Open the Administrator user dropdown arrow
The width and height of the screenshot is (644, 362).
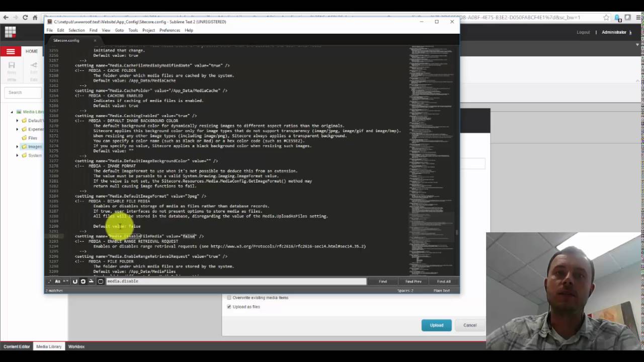tap(631, 33)
